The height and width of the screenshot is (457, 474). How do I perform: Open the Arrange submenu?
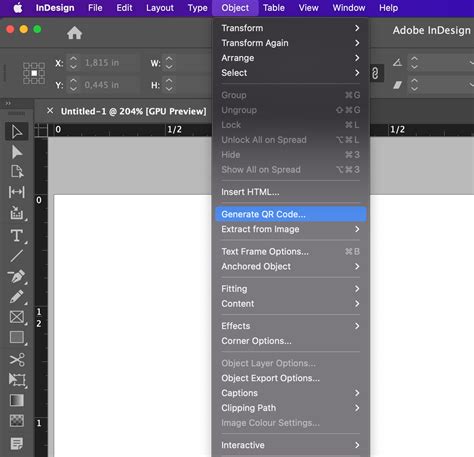tap(291, 58)
